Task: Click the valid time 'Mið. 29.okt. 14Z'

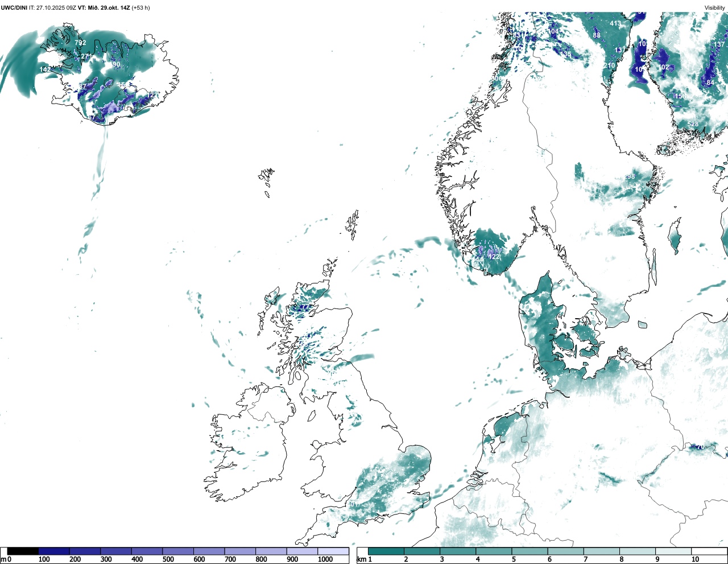Action: 108,8
